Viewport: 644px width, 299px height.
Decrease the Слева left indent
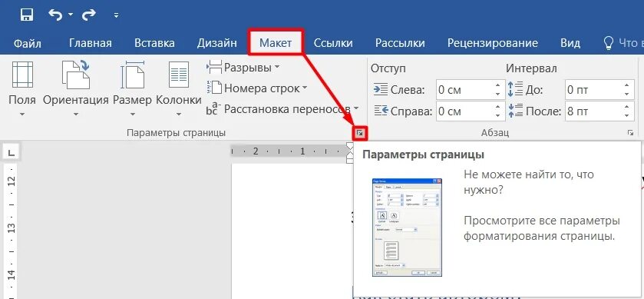(x=498, y=95)
